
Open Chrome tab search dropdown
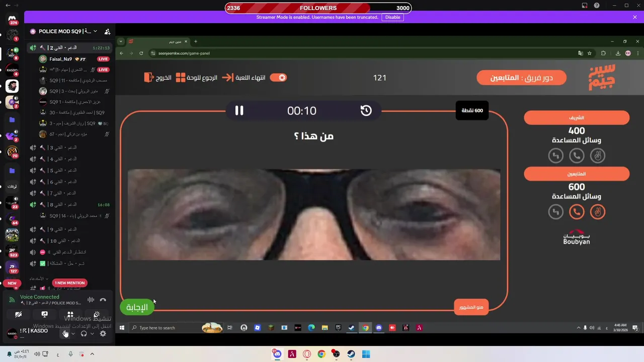pyautogui.click(x=121, y=41)
